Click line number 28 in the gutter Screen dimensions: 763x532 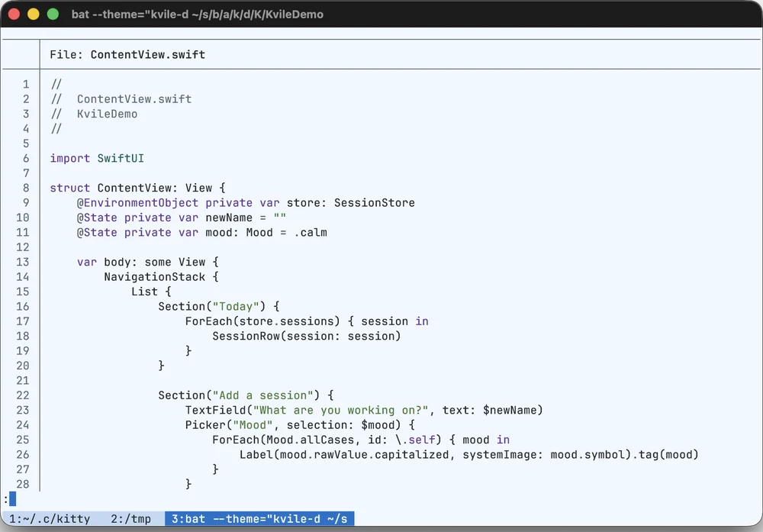23,484
